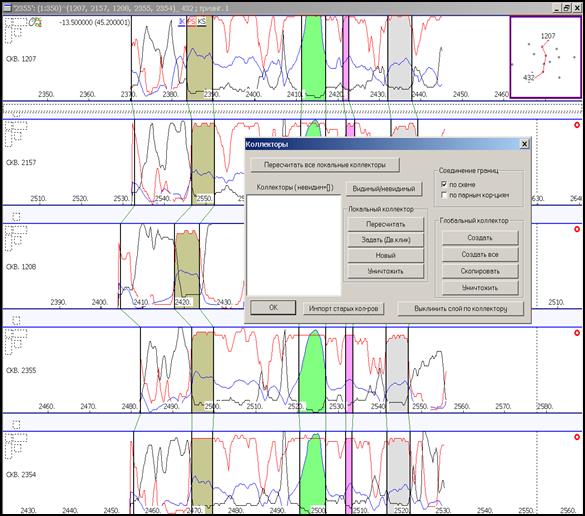Toggle the 'по схеме' checkbox
The width and height of the screenshot is (585, 516).
coord(444,184)
